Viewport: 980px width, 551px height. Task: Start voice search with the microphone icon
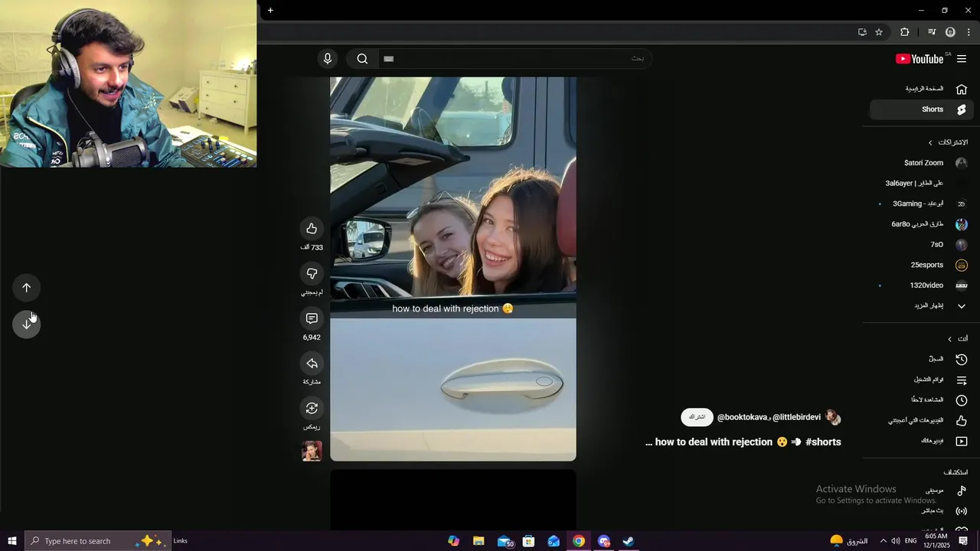328,59
